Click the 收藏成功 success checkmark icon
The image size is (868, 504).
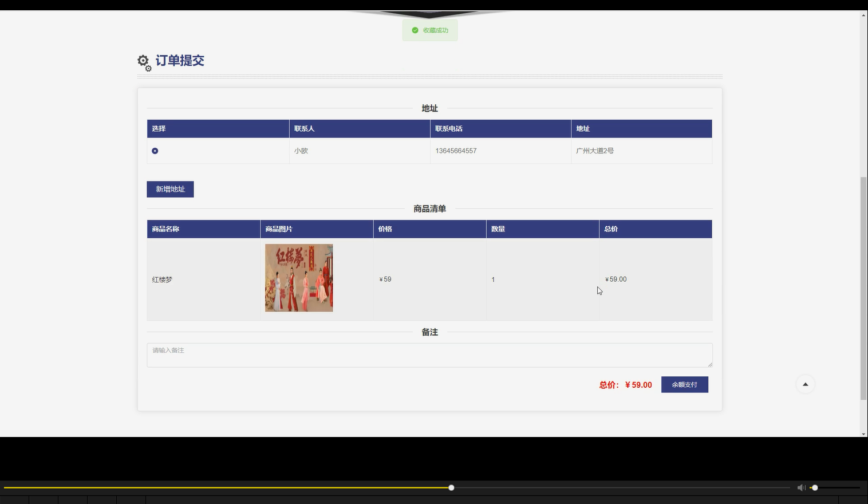(415, 30)
